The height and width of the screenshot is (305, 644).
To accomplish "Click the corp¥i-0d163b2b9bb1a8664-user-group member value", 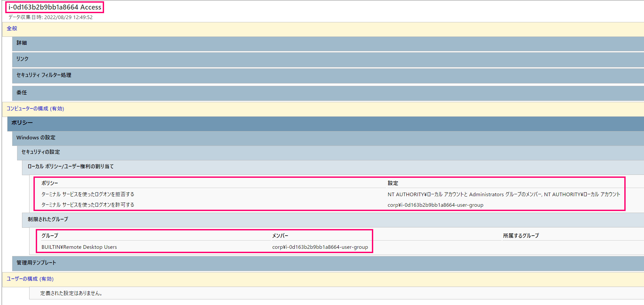I will (319, 247).
